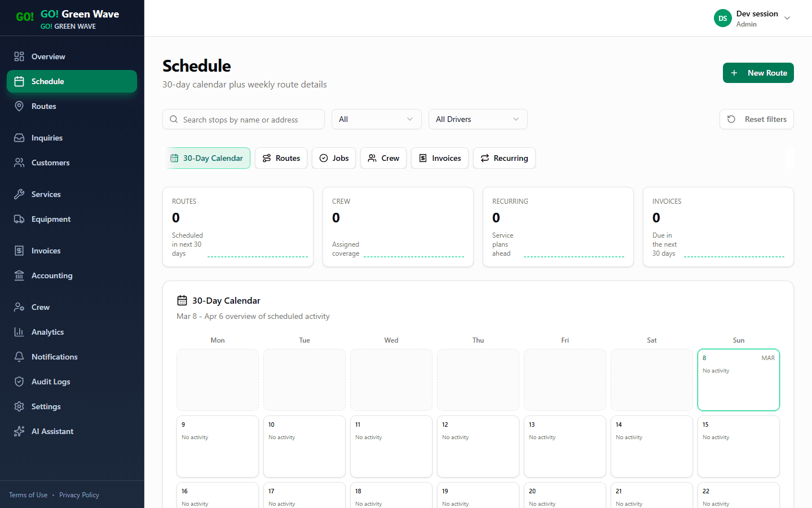Switch to the Jobs tab
This screenshot has height=508, width=812.
click(x=334, y=158)
